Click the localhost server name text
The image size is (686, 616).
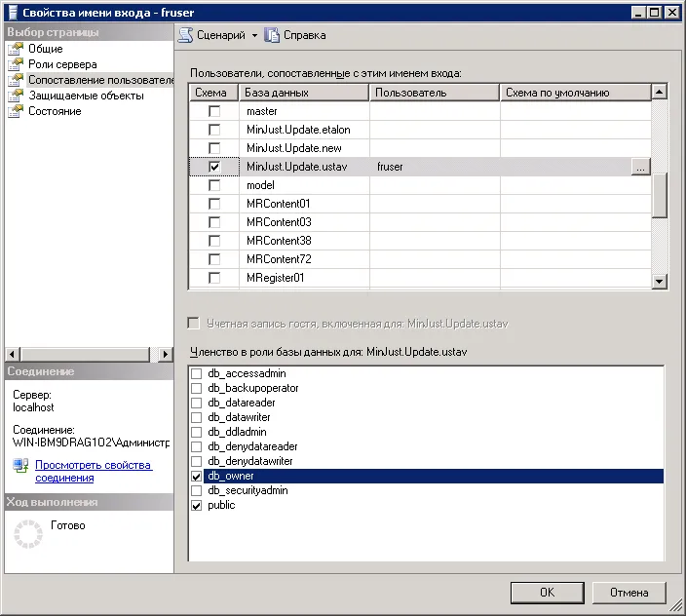click(x=33, y=407)
